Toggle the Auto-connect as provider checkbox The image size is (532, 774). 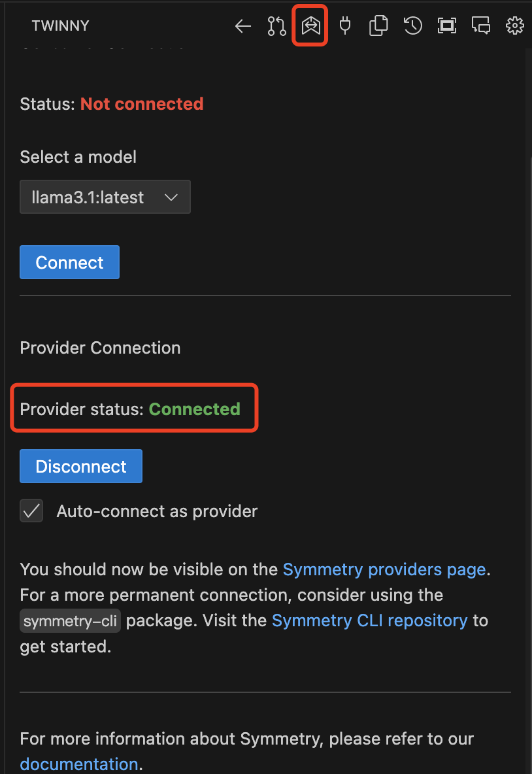[x=31, y=511]
